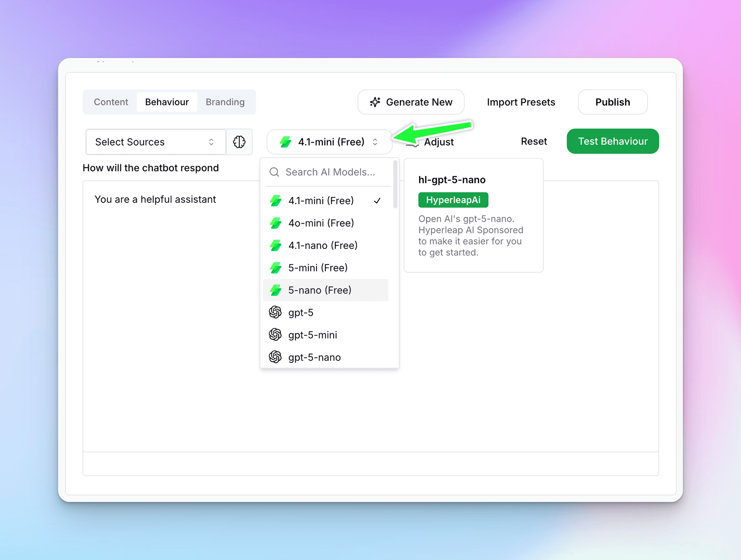Click the magnifier icon in model search
This screenshot has width=741, height=560.
(274, 172)
